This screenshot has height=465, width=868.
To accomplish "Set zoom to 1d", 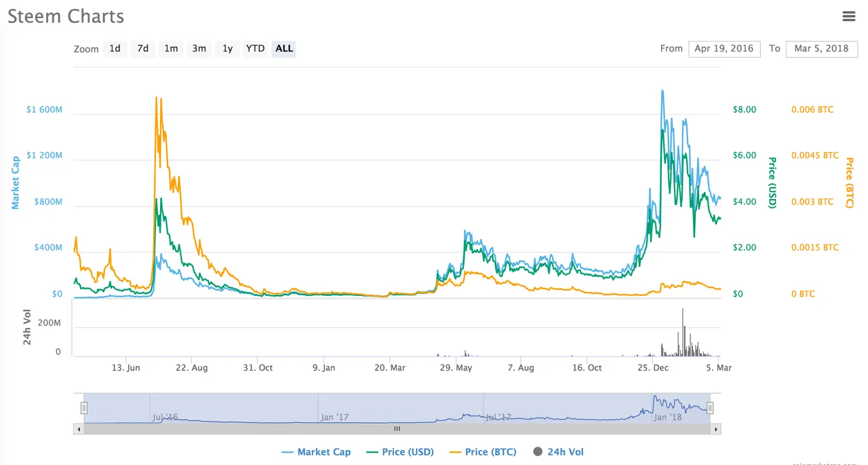I will [115, 49].
